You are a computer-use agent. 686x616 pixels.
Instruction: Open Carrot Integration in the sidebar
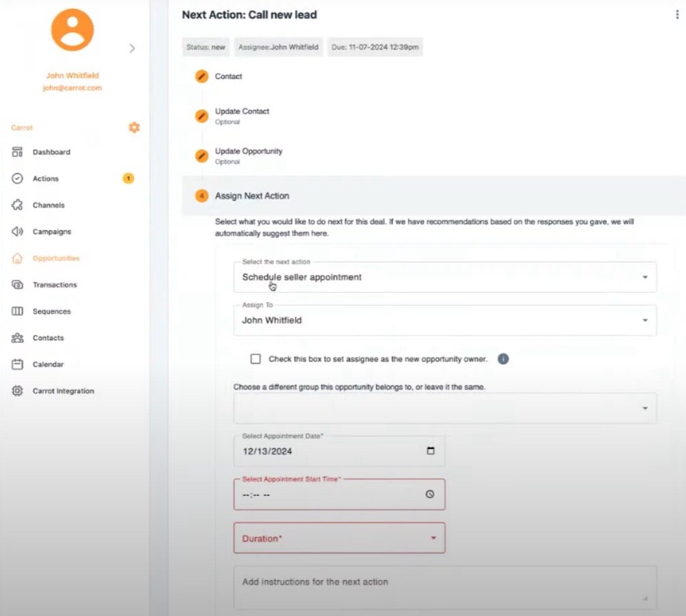coord(63,391)
